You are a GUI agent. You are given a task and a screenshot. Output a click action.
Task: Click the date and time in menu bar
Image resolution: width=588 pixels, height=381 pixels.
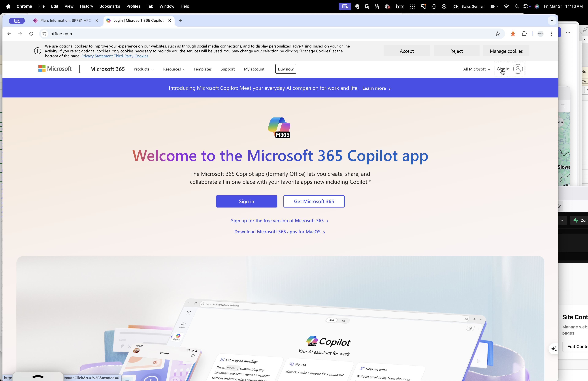tap(563, 6)
